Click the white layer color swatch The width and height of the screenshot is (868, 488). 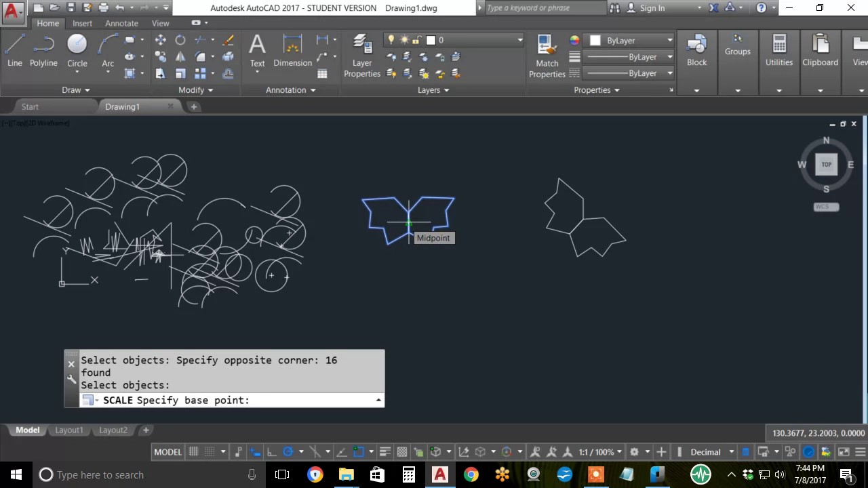click(431, 40)
